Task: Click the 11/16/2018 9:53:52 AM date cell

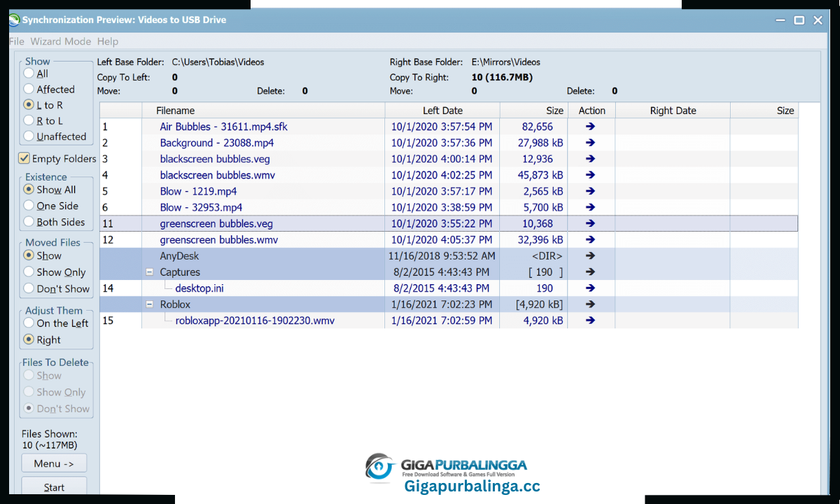Action: coord(442,256)
